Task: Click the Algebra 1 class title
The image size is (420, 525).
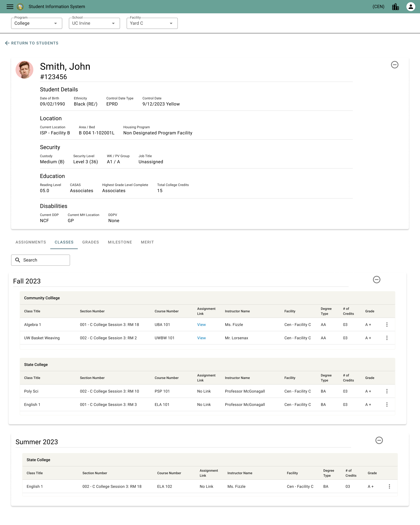Action: [33, 325]
